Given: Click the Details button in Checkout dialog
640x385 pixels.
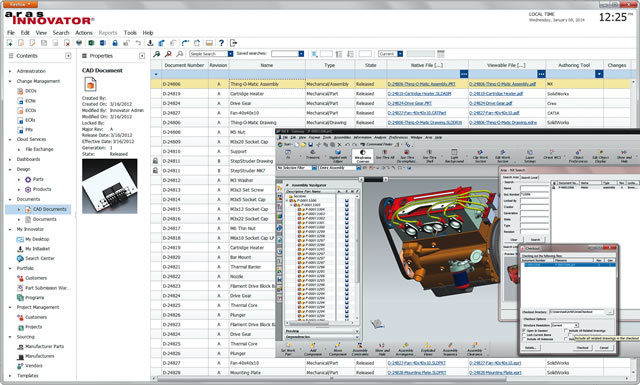Looking at the screenshot, I should 530,348.
